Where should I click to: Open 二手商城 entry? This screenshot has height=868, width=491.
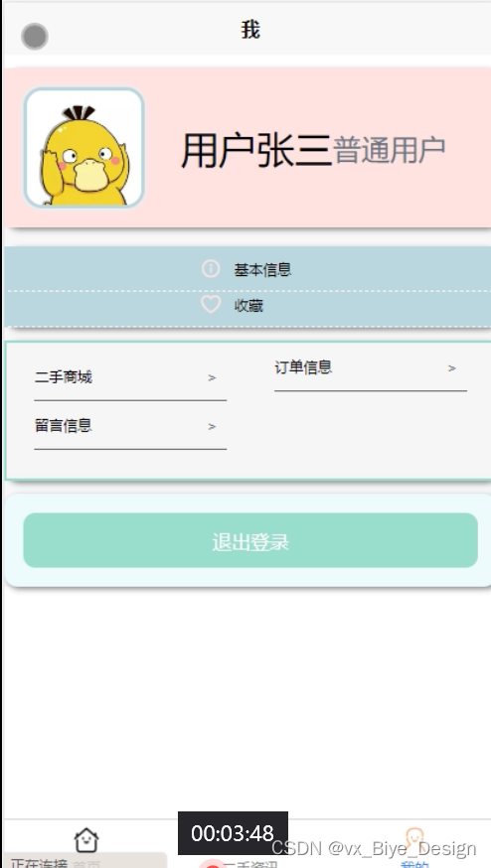[130, 377]
